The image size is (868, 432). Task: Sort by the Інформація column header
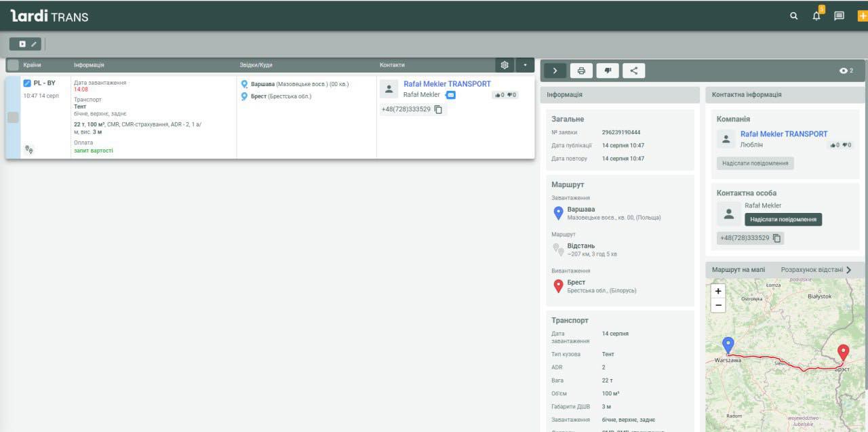point(89,65)
